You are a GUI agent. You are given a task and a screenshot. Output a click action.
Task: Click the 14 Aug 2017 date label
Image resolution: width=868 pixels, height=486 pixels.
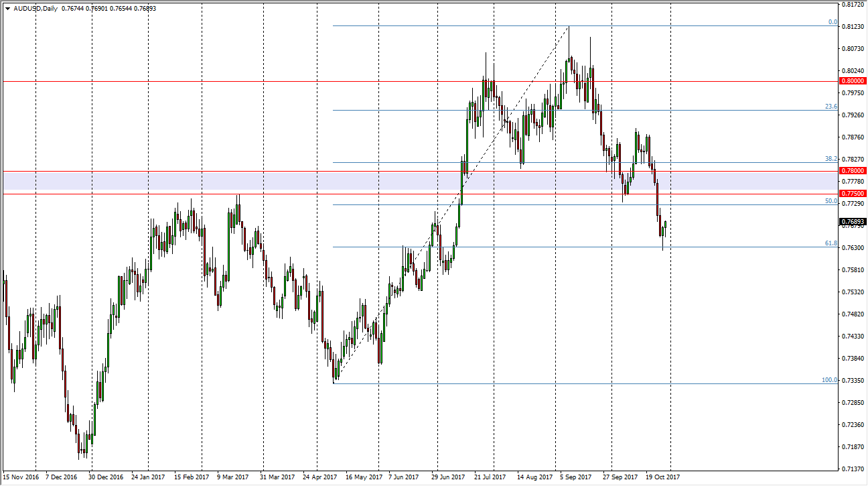[534, 477]
